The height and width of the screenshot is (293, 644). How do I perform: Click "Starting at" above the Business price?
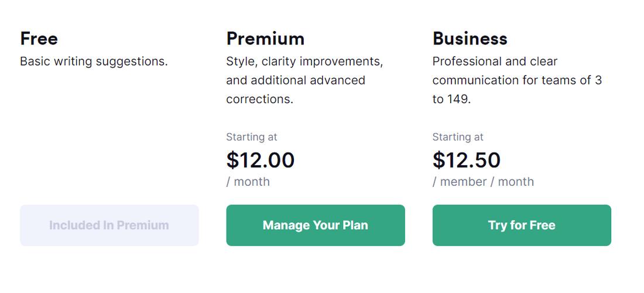(458, 137)
